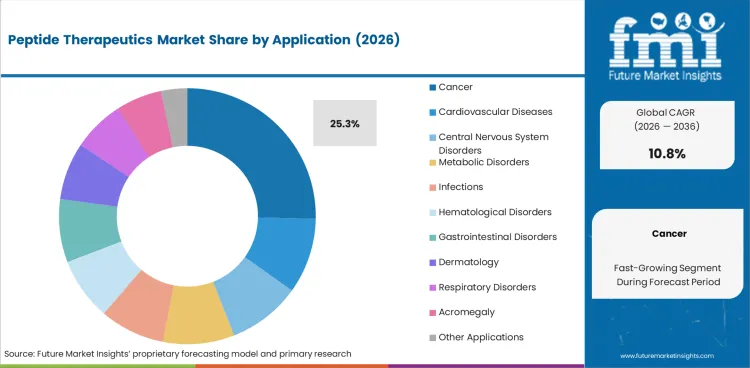Click the Peptide Therapeutics Market Share chart title
The image size is (750, 368).
[204, 40]
